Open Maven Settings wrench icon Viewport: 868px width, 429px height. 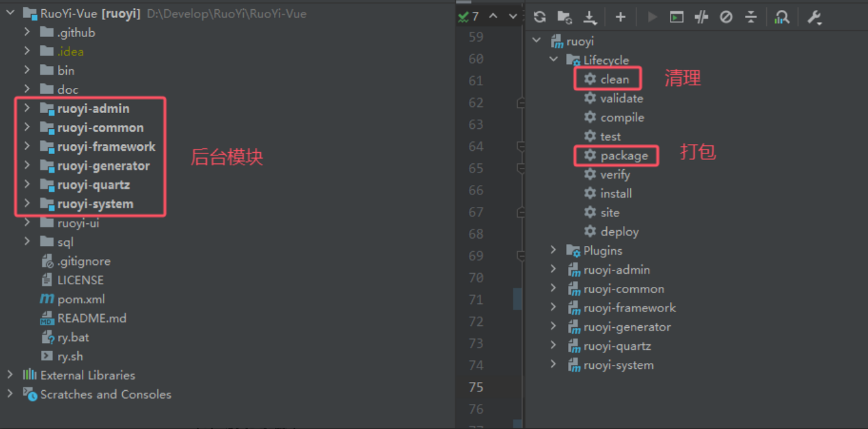pyautogui.click(x=814, y=17)
